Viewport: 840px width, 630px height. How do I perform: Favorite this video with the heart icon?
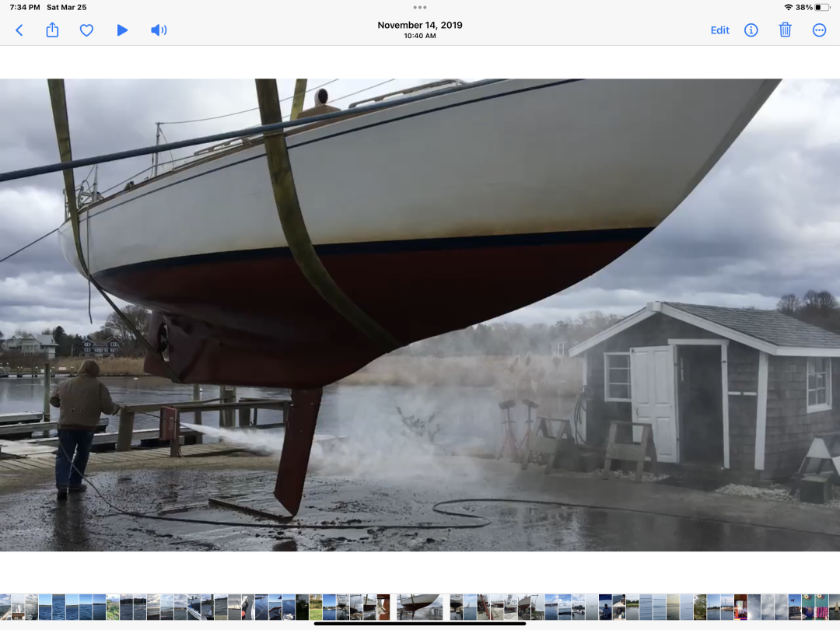(86, 30)
